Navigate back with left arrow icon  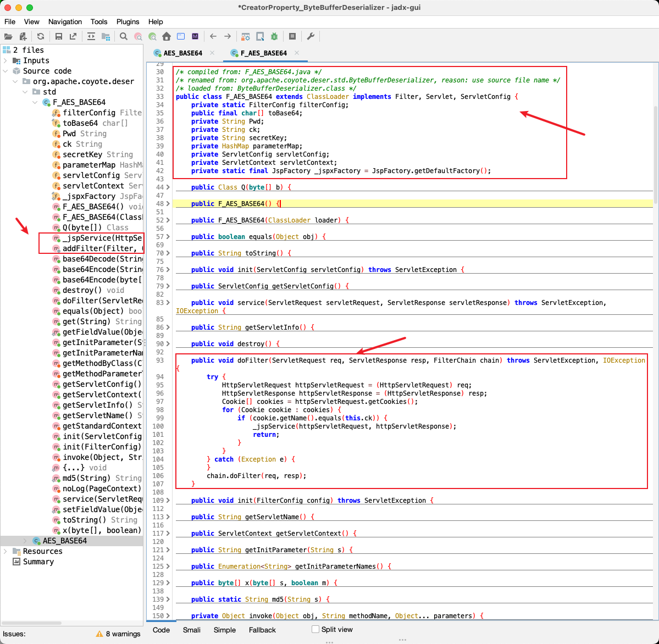click(x=213, y=37)
